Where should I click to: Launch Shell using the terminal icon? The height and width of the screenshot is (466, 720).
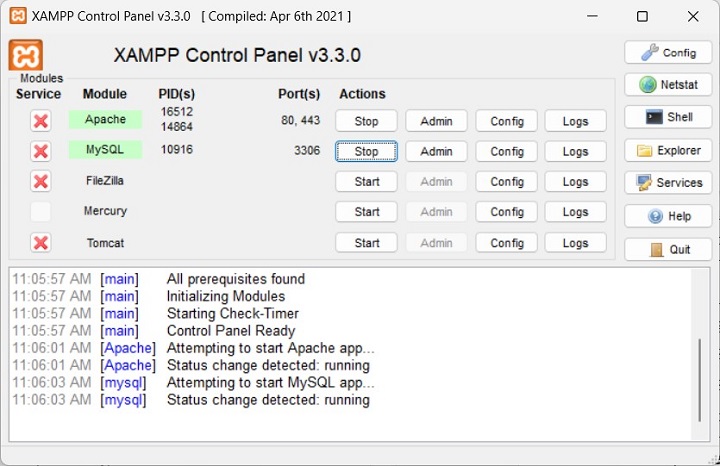tap(668, 117)
